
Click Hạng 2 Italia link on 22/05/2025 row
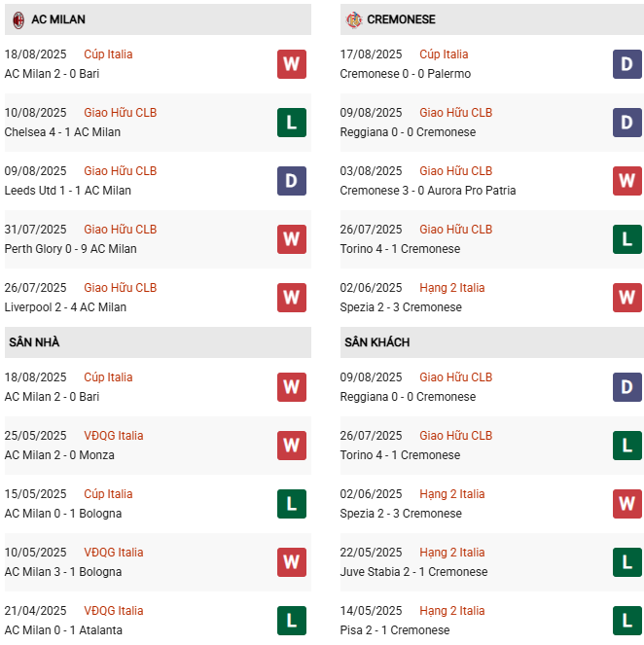click(451, 553)
